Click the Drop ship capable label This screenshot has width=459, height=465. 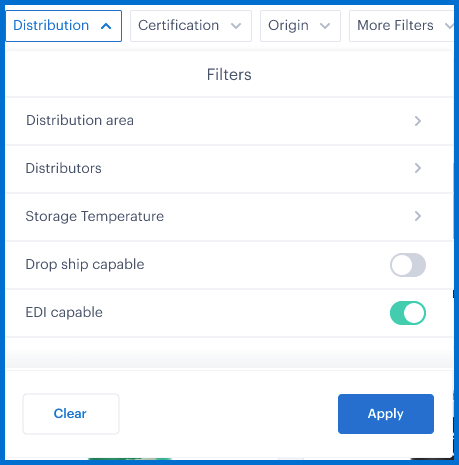(x=85, y=264)
